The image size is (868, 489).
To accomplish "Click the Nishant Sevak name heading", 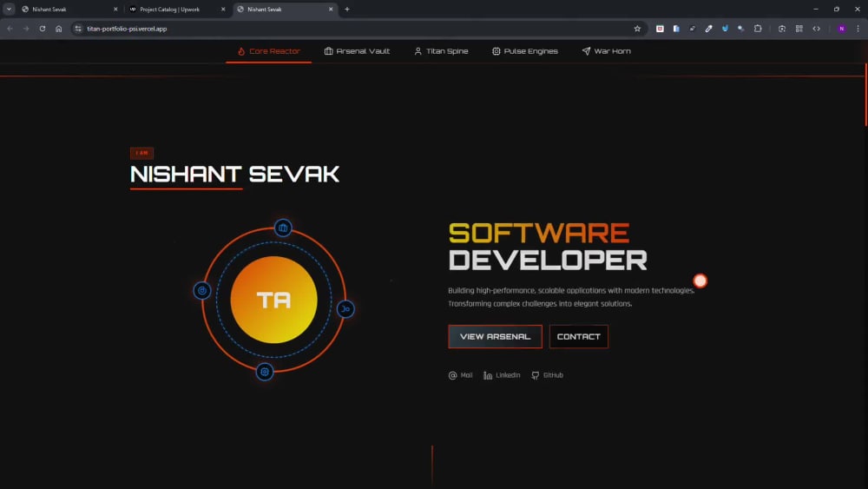I will pyautogui.click(x=234, y=175).
